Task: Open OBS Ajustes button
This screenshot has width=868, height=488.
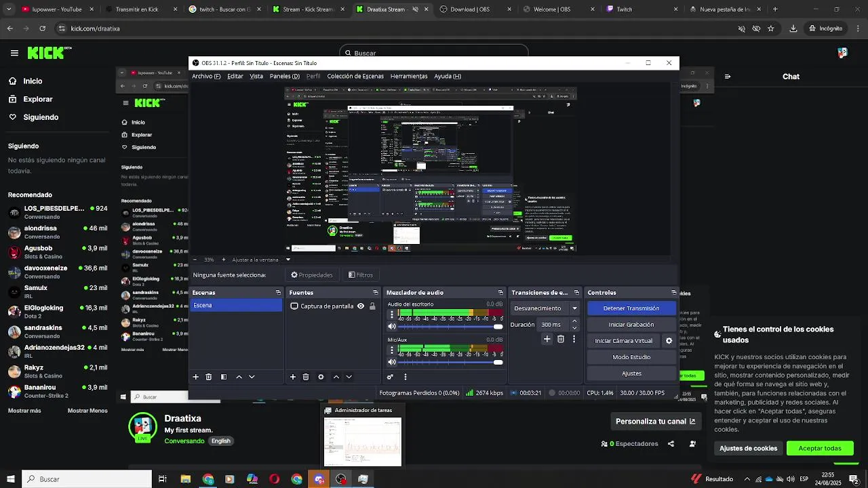Action: 631,373
